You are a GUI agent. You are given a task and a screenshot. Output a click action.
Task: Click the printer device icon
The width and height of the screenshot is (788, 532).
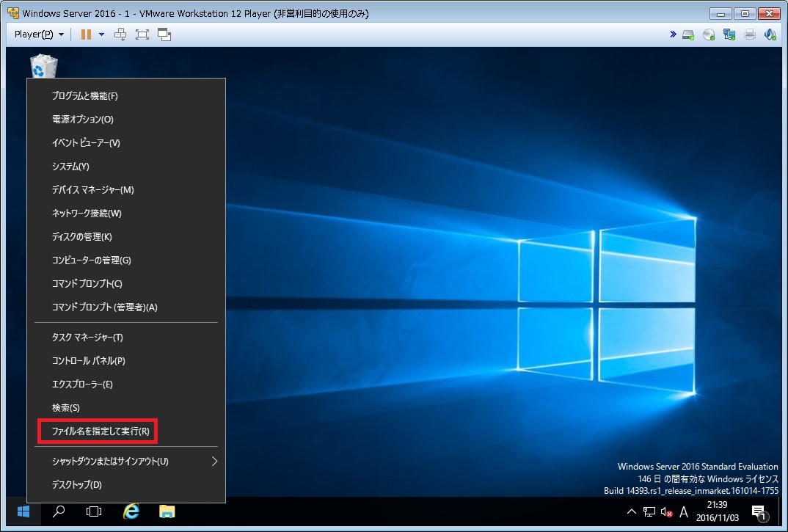tap(750, 34)
